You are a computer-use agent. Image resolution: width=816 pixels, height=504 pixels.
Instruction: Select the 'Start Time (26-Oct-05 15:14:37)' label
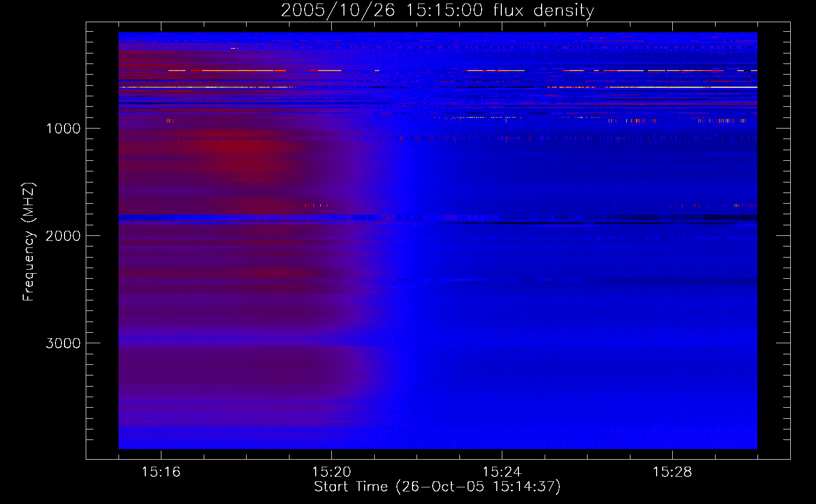point(437,487)
